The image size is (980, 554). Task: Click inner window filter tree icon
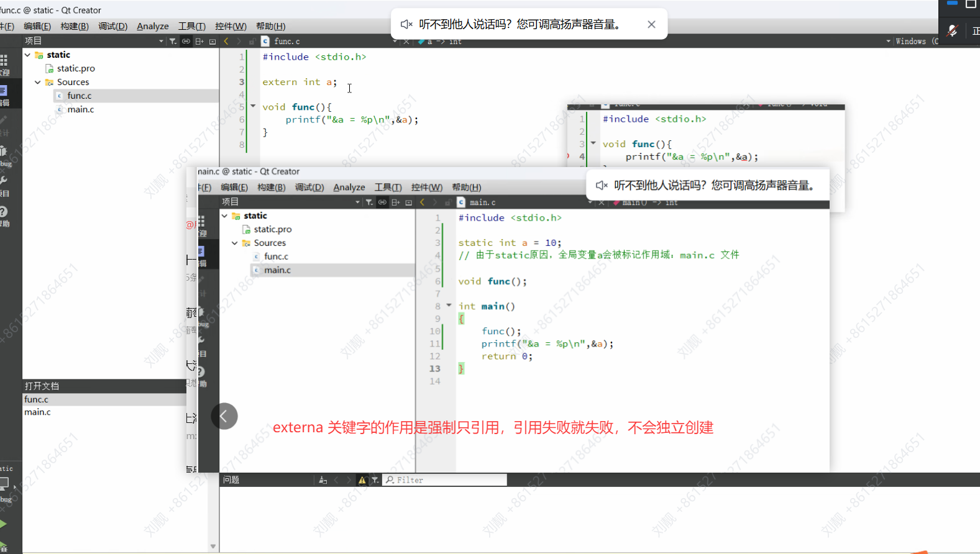coord(369,202)
